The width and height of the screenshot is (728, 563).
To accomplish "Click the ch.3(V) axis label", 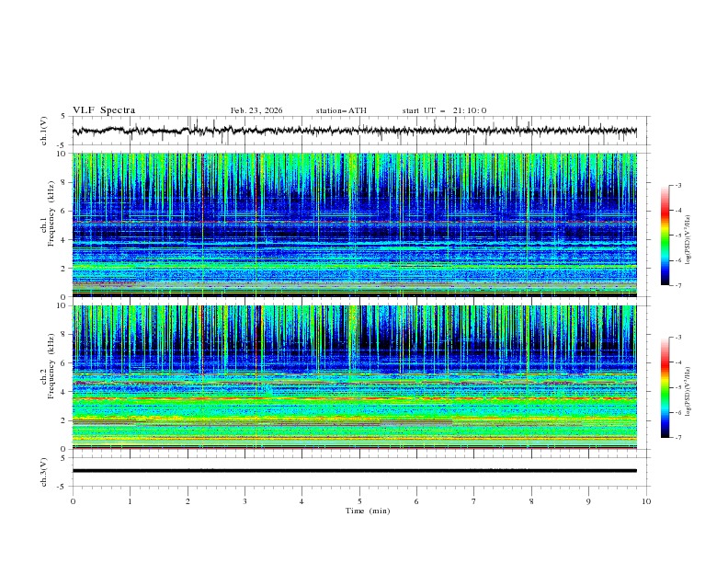I will [45, 471].
